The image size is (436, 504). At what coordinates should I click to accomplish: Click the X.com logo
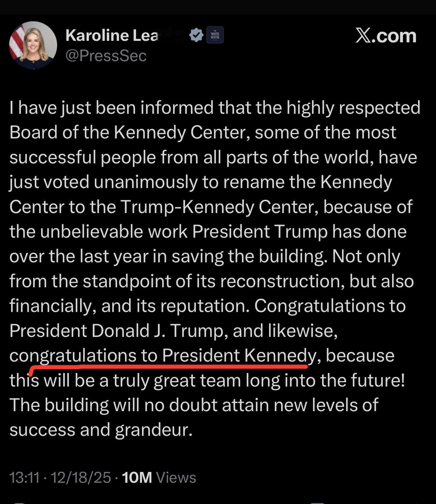[386, 36]
